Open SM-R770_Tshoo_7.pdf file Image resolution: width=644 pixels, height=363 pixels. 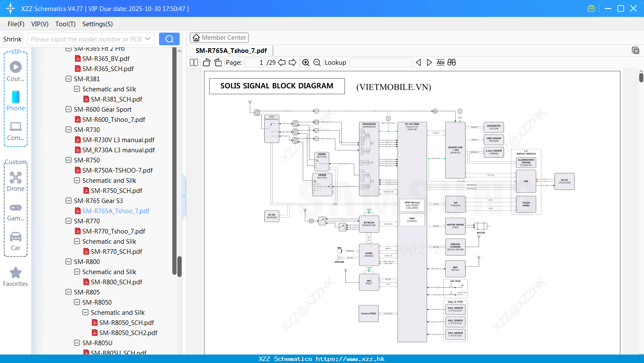113,231
